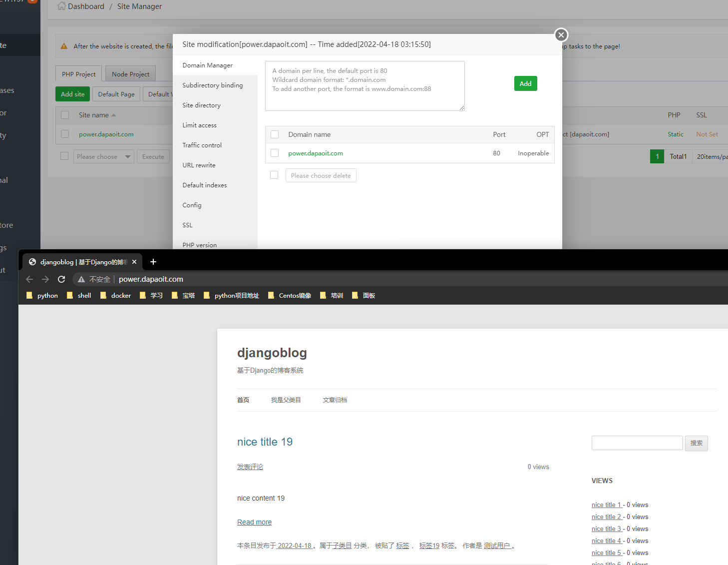Screen dimensions: 728x565
Task: Select Domain Manager in dialog sidebar
Action: click(x=215, y=65)
